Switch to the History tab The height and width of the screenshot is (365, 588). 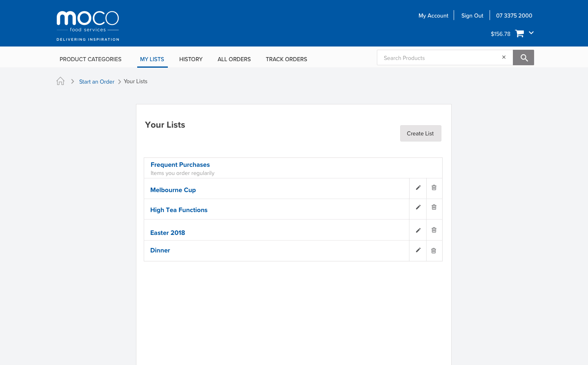point(191,59)
